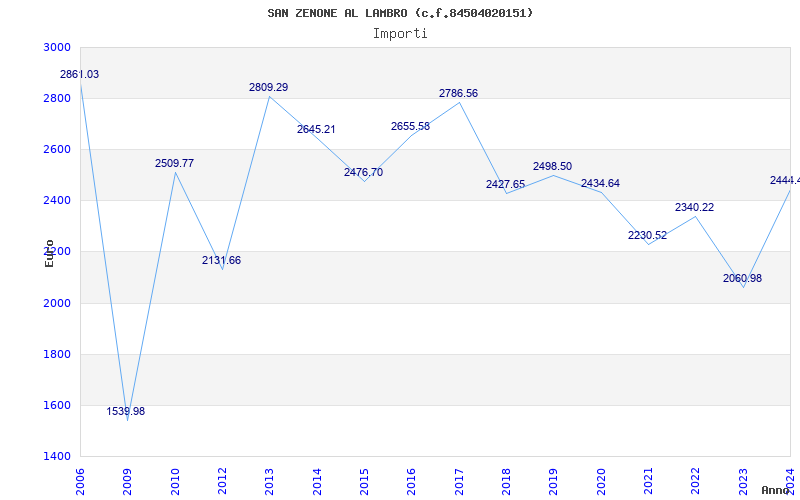Image resolution: width=800 pixels, height=500 pixels.
Task: Select the 2013 year label
Action: tap(269, 481)
